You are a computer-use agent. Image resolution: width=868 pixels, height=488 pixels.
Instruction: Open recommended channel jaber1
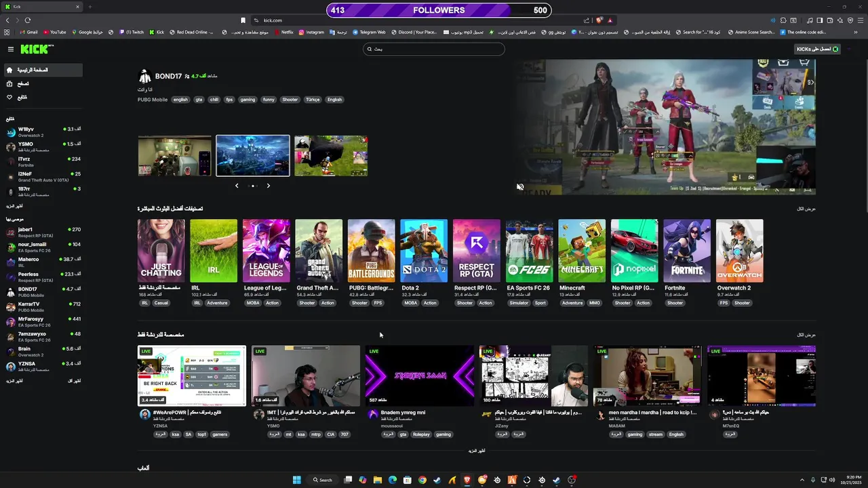43,232
